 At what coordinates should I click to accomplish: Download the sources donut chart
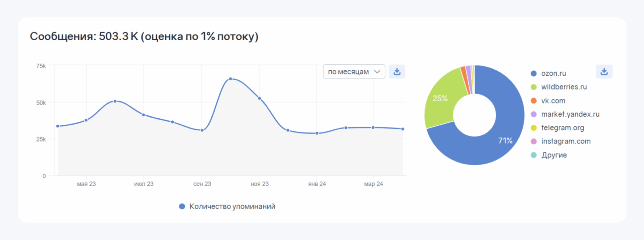point(604,72)
